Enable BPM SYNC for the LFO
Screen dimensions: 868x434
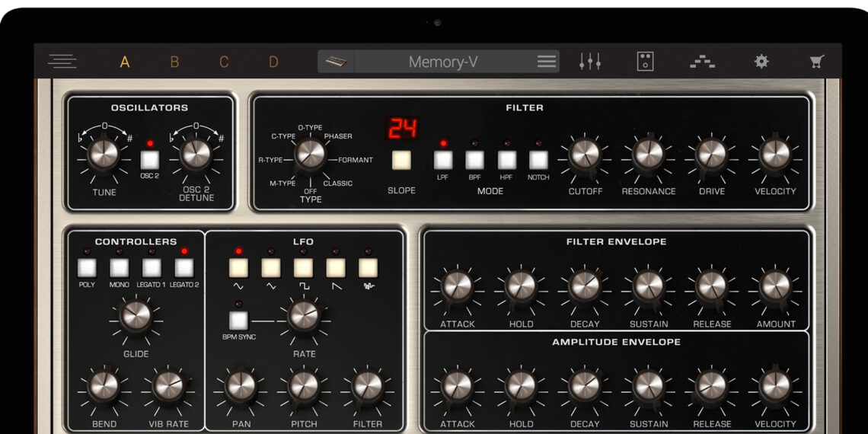(x=239, y=320)
